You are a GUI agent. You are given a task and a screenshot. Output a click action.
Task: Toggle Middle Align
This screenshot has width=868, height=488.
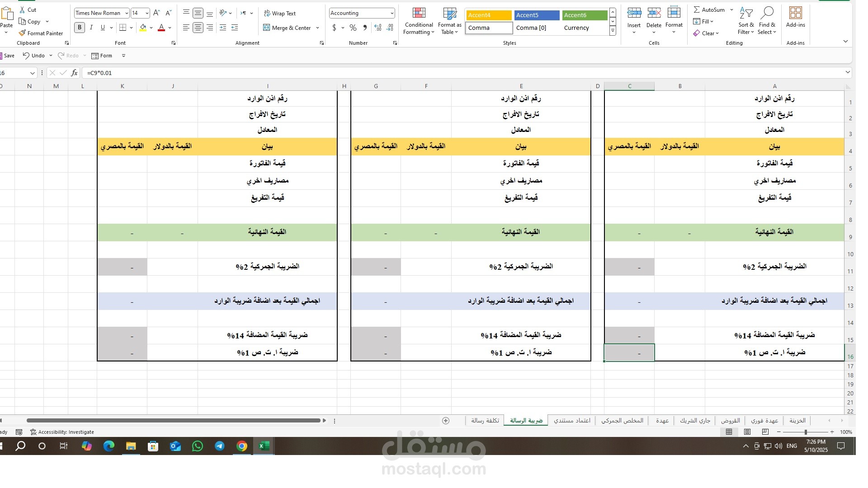[x=198, y=13]
